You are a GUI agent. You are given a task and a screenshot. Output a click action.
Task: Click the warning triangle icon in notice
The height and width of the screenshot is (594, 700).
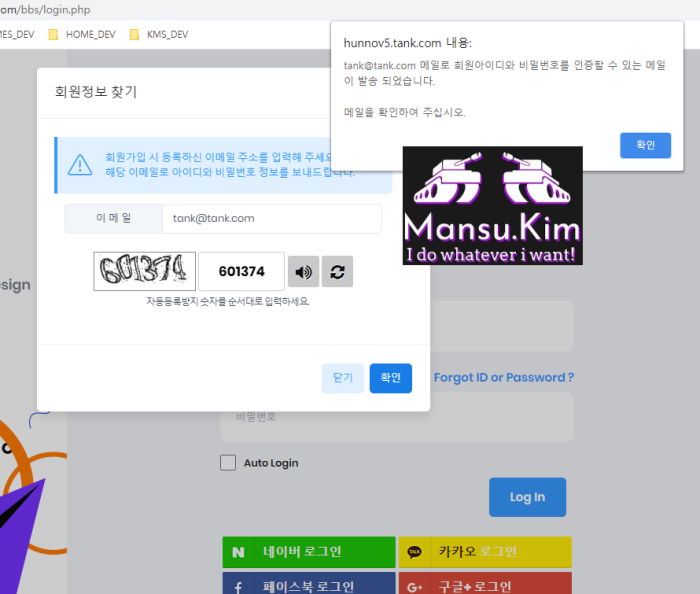point(80,165)
